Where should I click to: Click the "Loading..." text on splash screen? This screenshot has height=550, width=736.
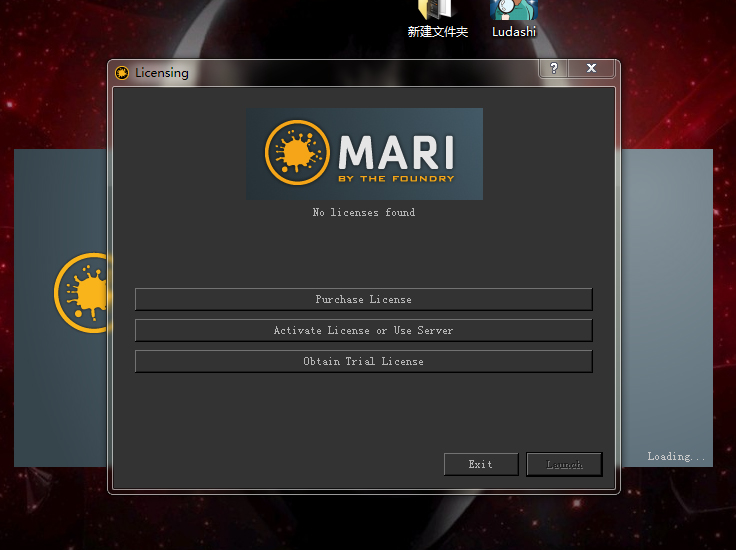point(676,457)
